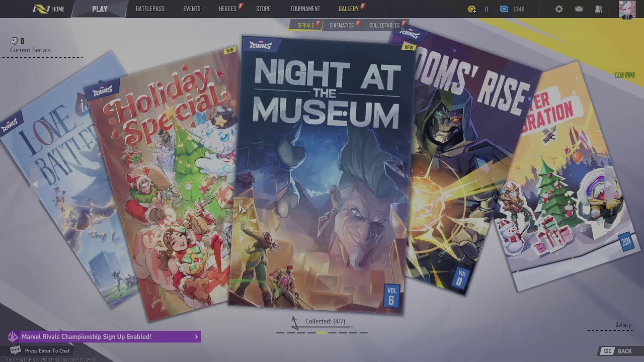Click Press Enter To Chat field
Viewport: 644px width, 362px height.
coord(47,351)
